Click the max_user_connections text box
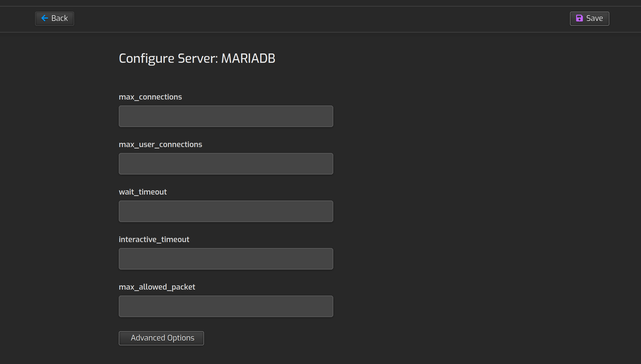The image size is (641, 364). coord(226,163)
